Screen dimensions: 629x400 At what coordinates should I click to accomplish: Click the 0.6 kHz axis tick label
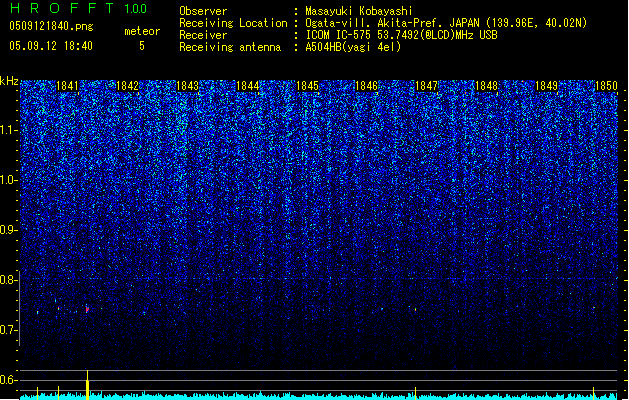pos(9,380)
